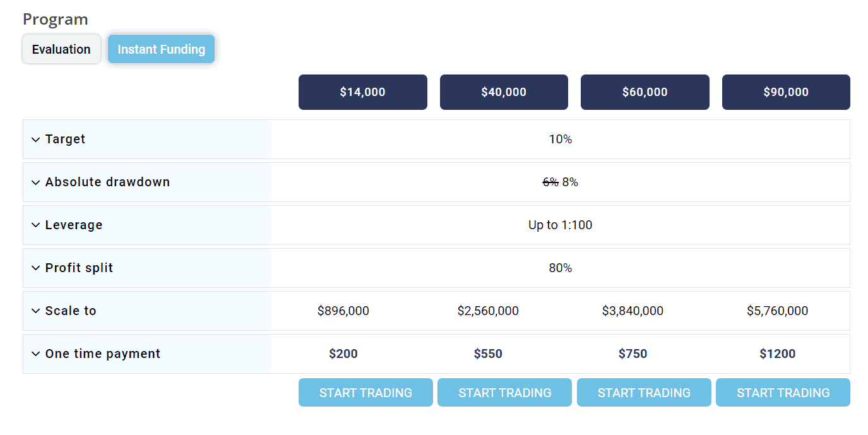This screenshot has width=868, height=435.
Task: Open the Leverage row chevron
Action: [x=36, y=225]
